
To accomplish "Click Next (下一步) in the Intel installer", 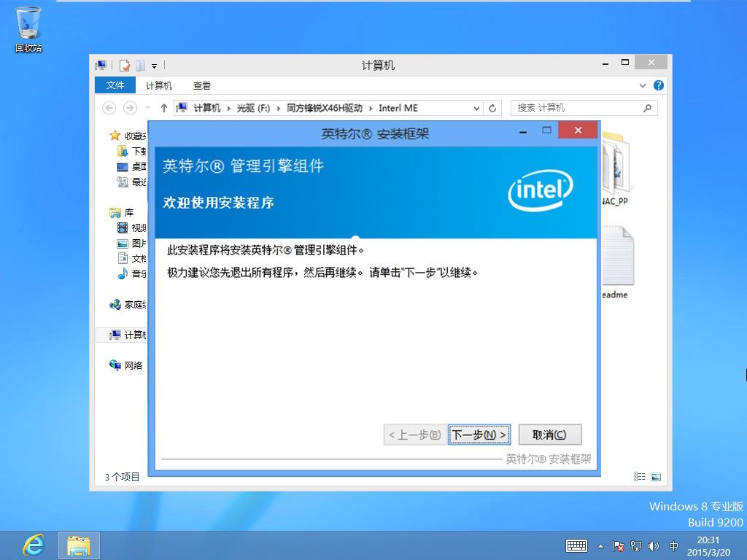I will (479, 435).
